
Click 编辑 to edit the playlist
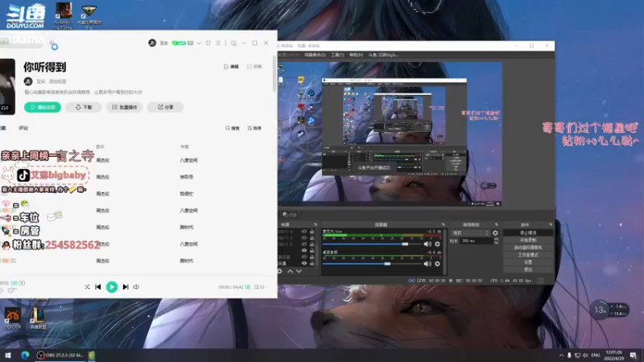[231, 67]
